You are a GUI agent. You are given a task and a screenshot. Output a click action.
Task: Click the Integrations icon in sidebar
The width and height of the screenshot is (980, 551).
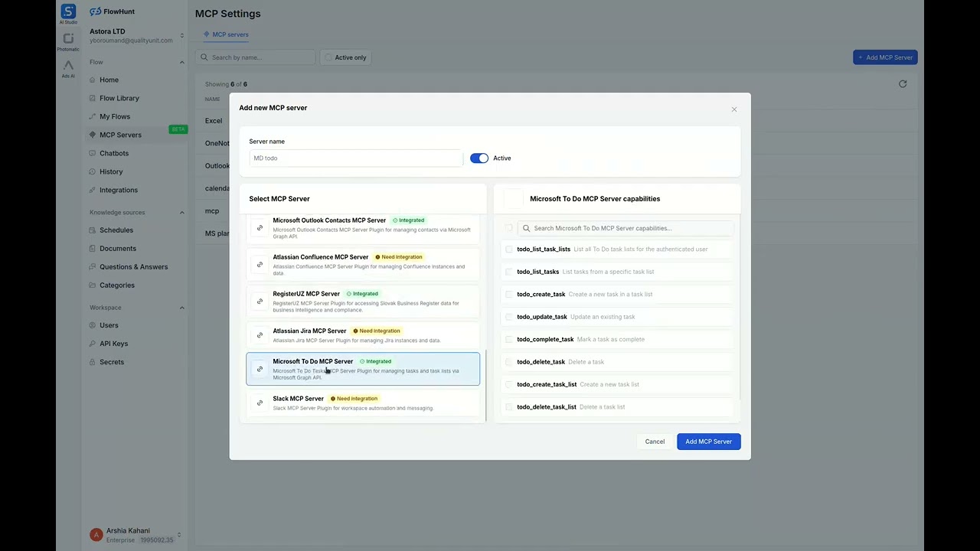(x=93, y=190)
